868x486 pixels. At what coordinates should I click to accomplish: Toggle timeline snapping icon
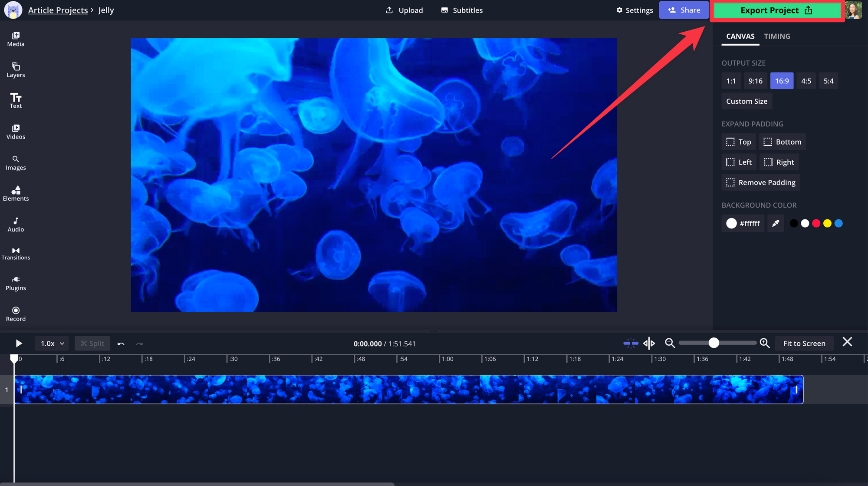click(631, 344)
